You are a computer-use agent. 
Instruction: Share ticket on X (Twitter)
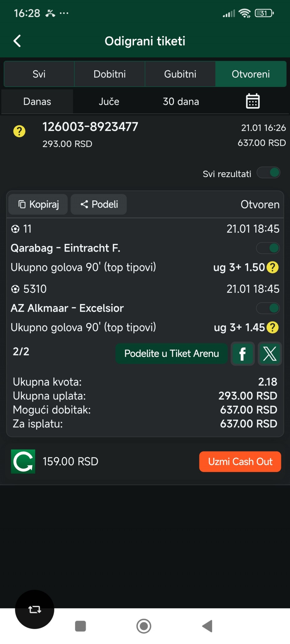point(269,354)
